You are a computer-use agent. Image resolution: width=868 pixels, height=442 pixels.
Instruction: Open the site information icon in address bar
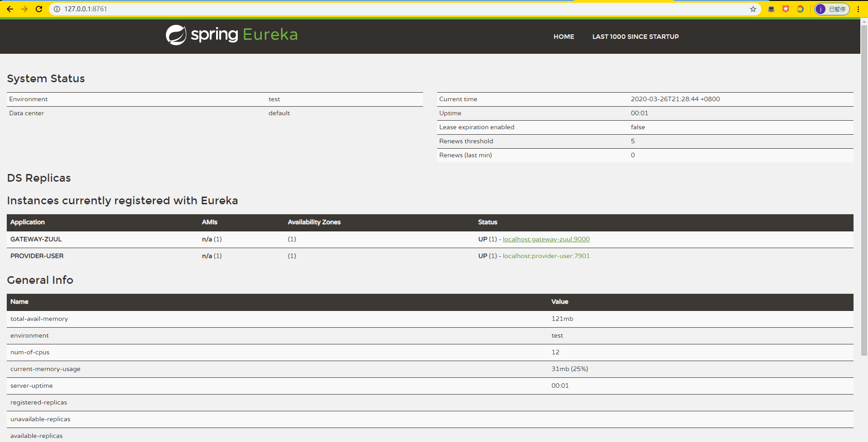pyautogui.click(x=57, y=9)
